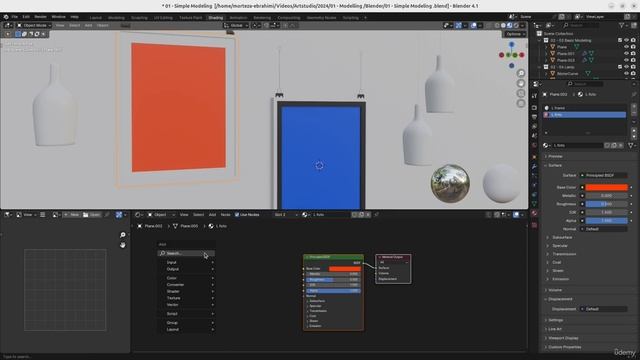This screenshot has height=360, width=640.
Task: Collapse the 02 - 04 Lamp collection
Action: (540, 67)
